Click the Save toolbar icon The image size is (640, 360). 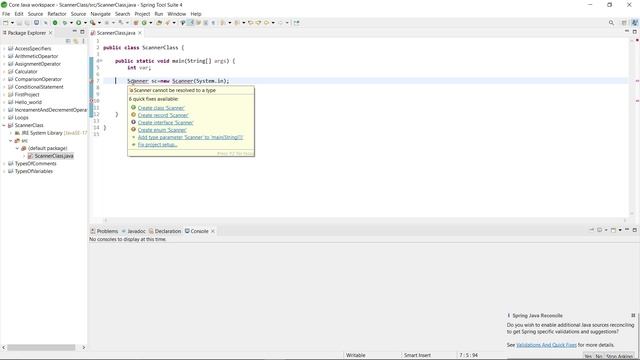[19, 23]
